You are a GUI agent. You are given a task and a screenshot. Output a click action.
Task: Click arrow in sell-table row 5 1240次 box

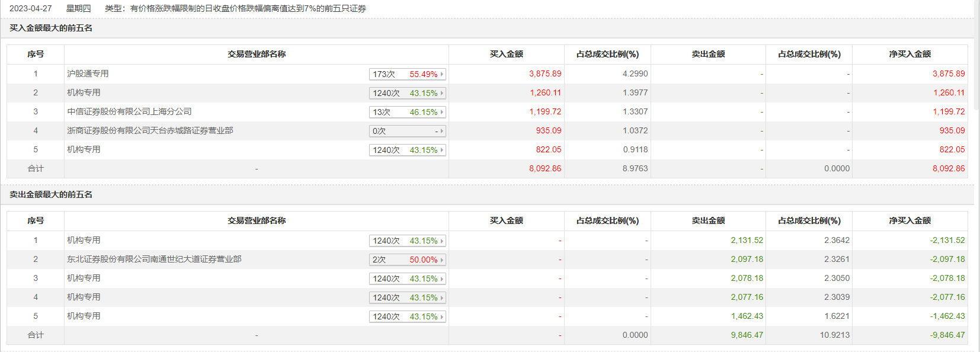[x=442, y=316]
